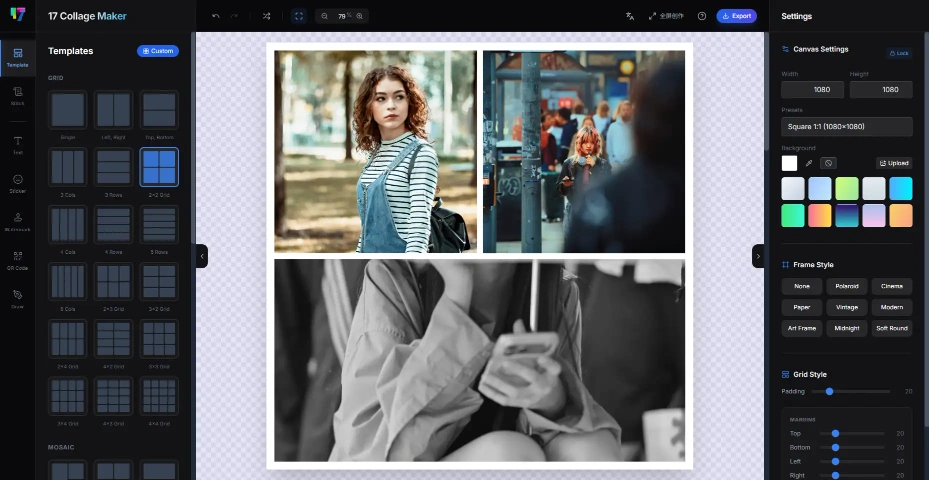Click the Width input field
This screenshot has width=929, height=480.
(813, 89)
